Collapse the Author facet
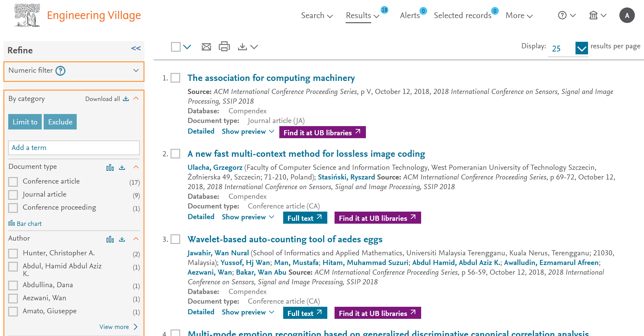This screenshot has height=336, width=644. click(x=136, y=239)
